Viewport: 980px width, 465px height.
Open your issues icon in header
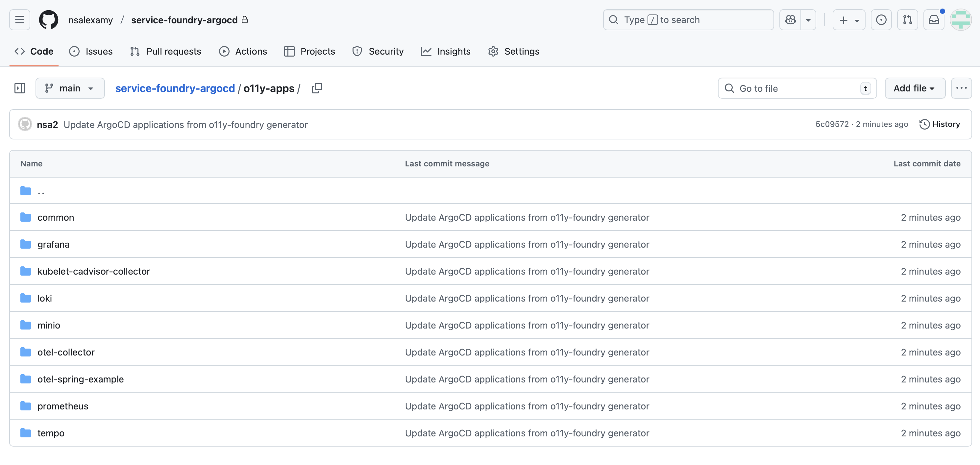[881, 20]
